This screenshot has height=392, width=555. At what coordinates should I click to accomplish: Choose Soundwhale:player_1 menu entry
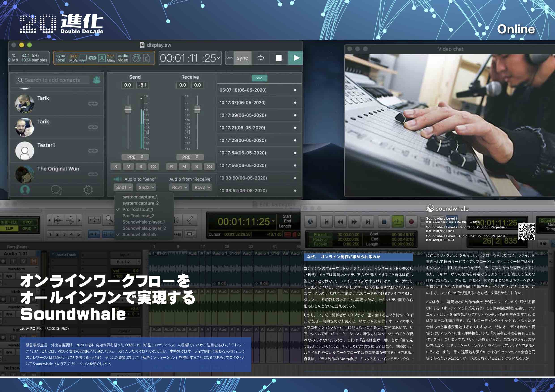144,222
